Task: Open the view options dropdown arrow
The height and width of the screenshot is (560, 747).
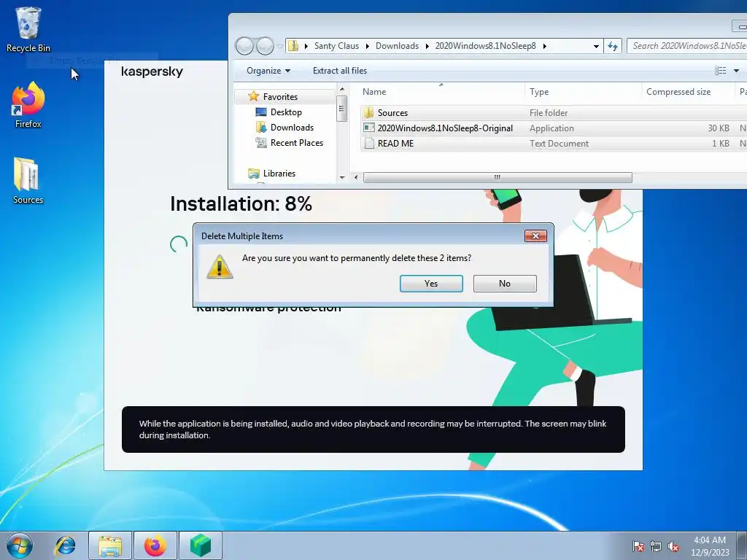Action: point(736,71)
